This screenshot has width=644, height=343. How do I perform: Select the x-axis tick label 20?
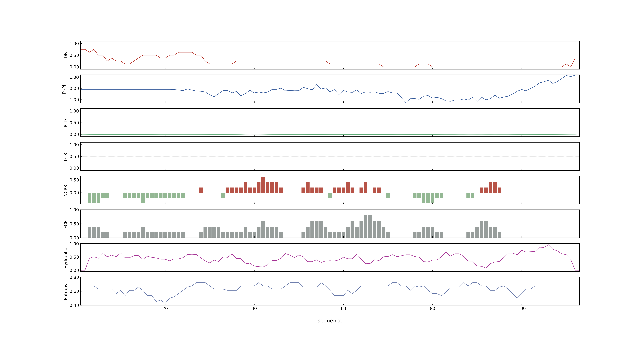(x=165, y=309)
